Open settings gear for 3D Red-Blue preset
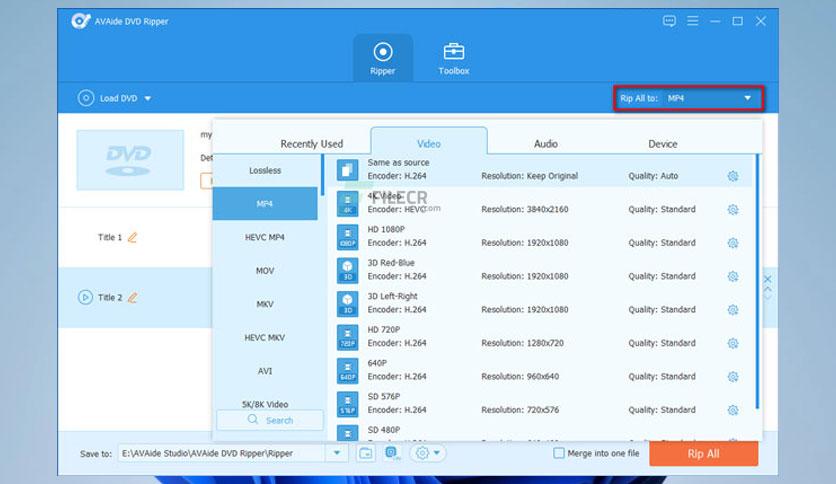836x484 pixels. tap(733, 276)
